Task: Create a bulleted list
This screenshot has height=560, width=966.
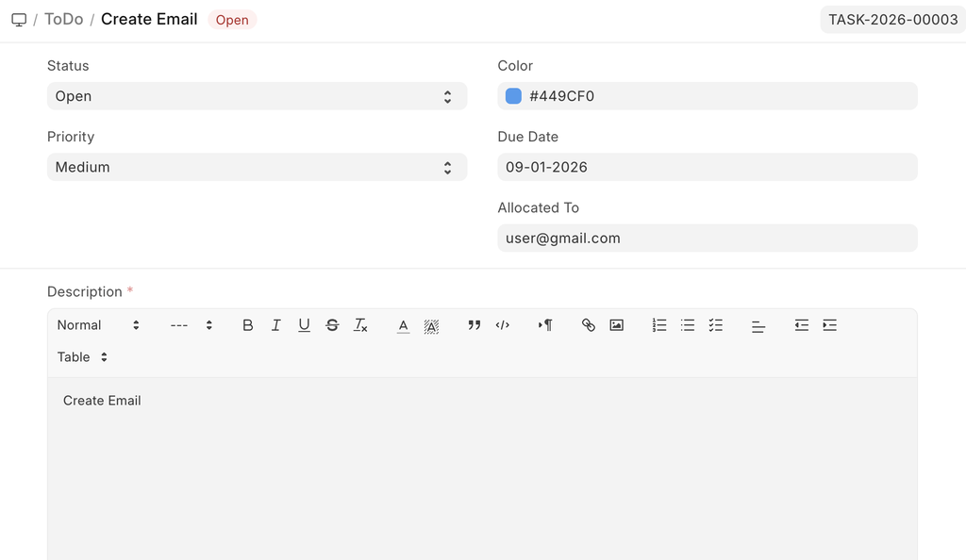Action: pyautogui.click(x=688, y=325)
